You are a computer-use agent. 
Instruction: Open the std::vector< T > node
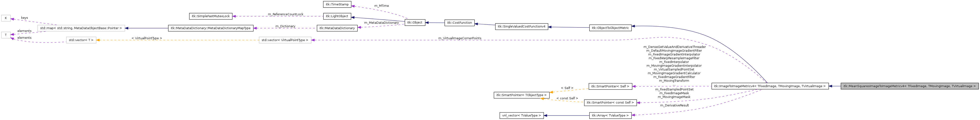pos(81,40)
